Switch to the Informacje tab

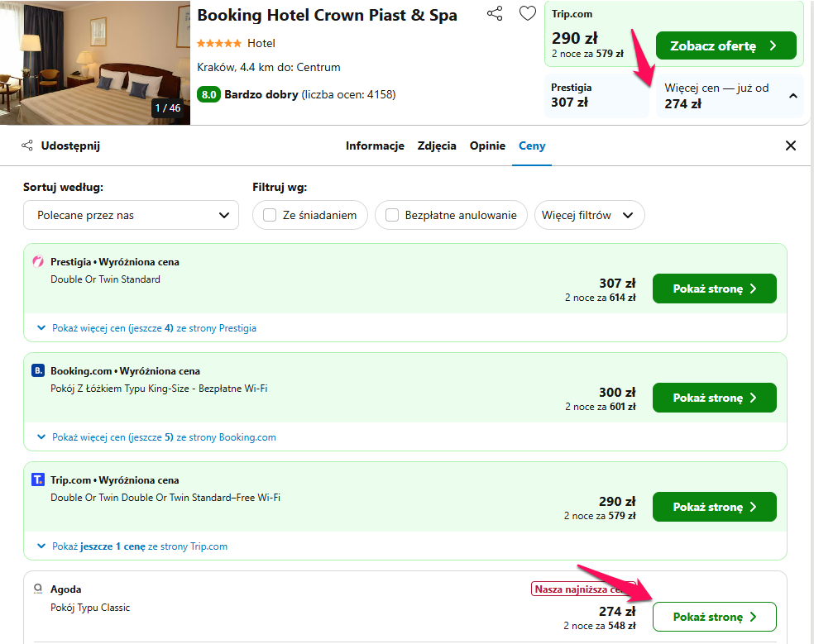point(375,145)
